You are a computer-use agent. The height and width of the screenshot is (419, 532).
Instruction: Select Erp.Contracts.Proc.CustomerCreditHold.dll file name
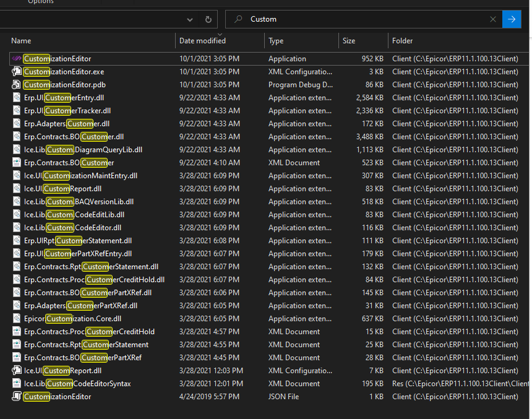(x=94, y=280)
